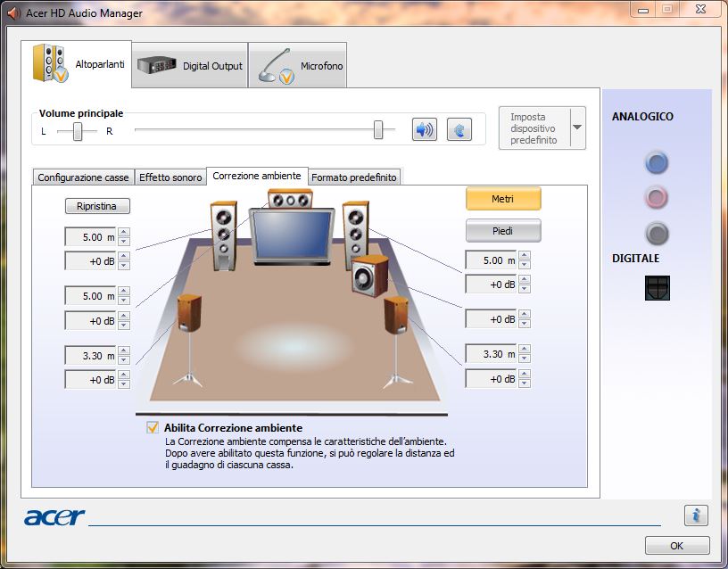The image size is (728, 569).
Task: Click the rear left 3.30 m distance field
Action: [x=91, y=356]
